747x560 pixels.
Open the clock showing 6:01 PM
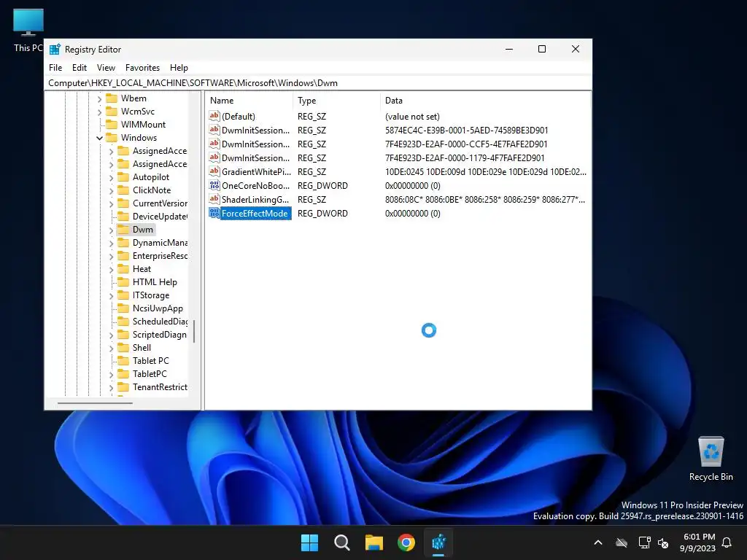click(698, 542)
